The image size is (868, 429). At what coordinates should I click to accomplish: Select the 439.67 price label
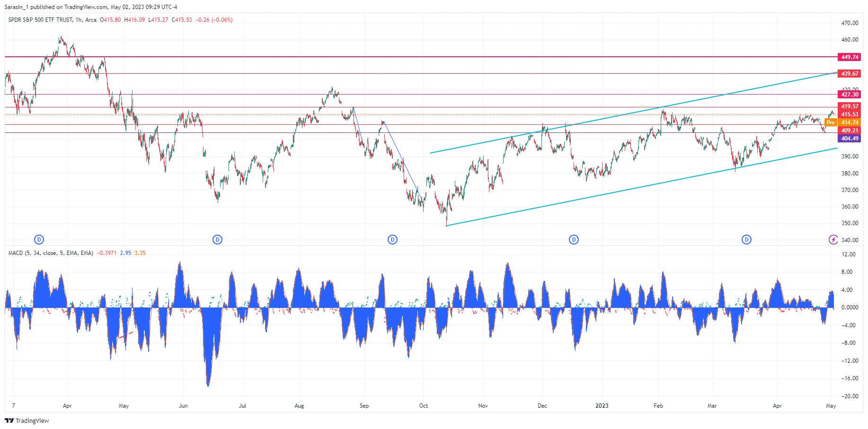click(x=850, y=74)
